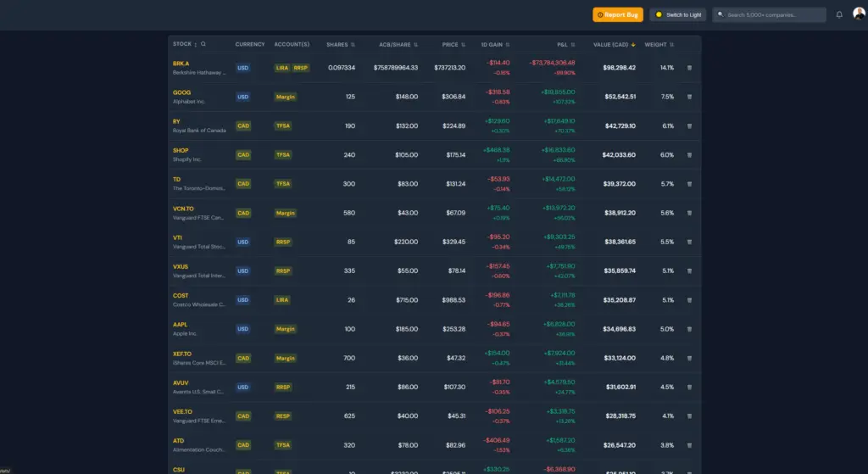The width and height of the screenshot is (868, 474).
Task: Click the 1D gain -$406.49 for ATD
Action: coord(497,440)
